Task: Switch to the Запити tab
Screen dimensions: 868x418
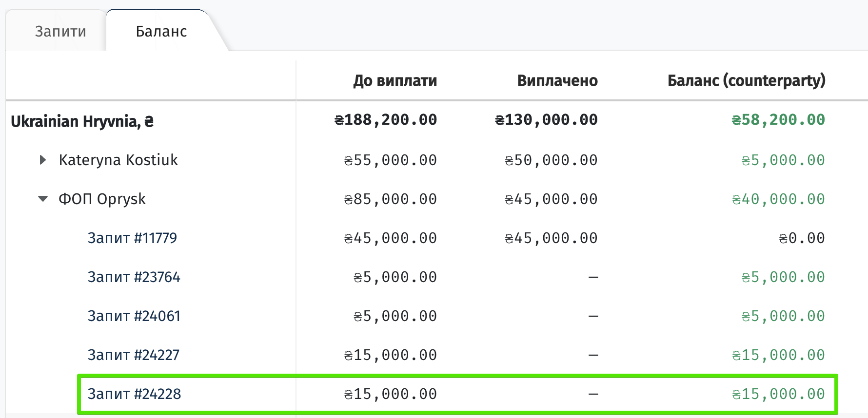Action: (x=60, y=31)
